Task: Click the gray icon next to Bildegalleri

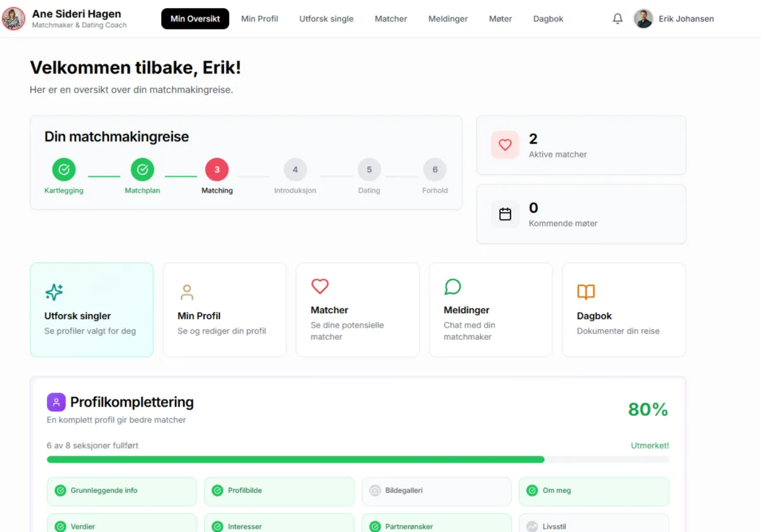Action: [x=375, y=490]
